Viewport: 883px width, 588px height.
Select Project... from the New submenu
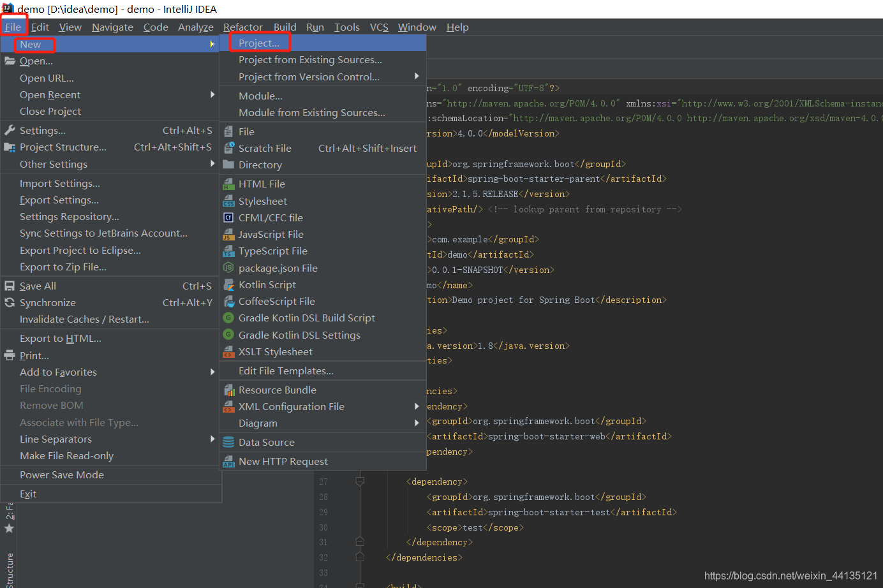pyautogui.click(x=259, y=43)
